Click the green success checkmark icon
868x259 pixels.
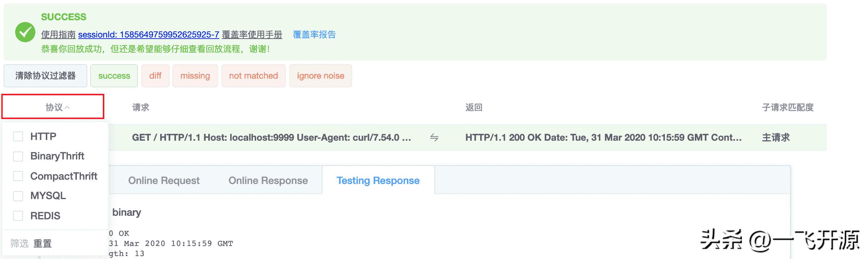[25, 32]
